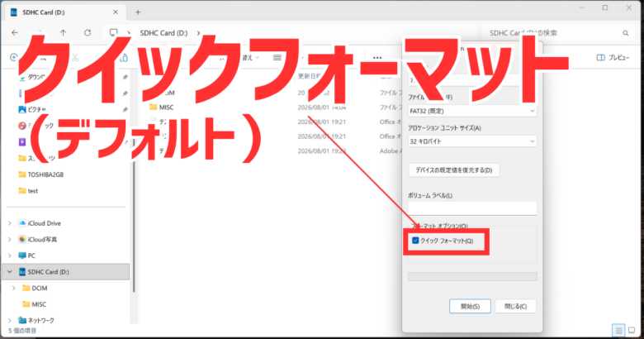Close the SDHC Card (D:) tab
This screenshot has height=339, width=644.
click(116, 12)
